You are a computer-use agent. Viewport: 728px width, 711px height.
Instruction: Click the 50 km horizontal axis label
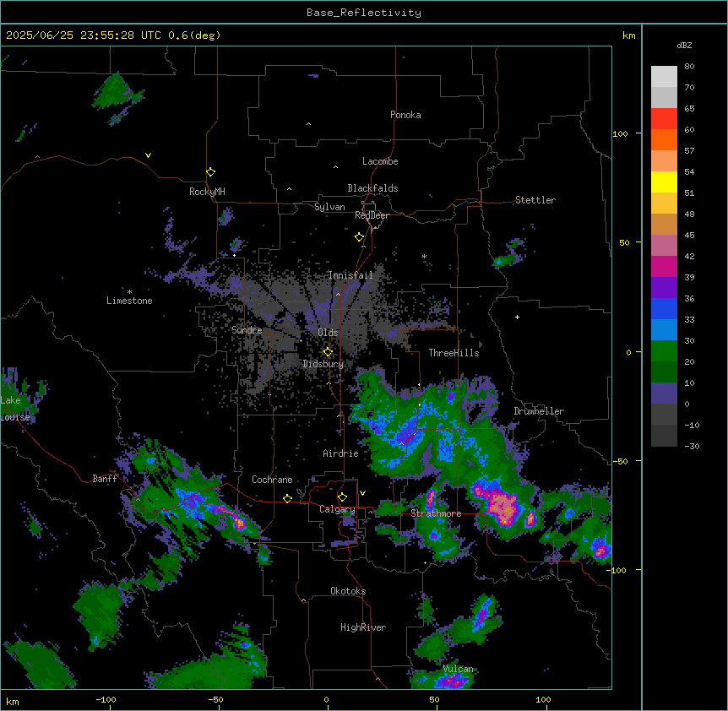(435, 699)
